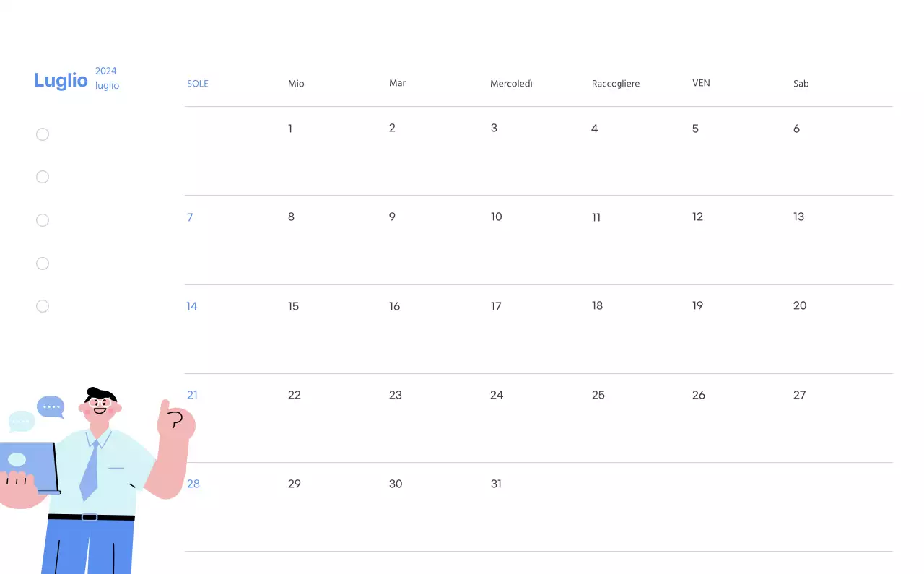The width and height of the screenshot is (924, 574).
Task: Select the date 31 cell
Action: coord(496,484)
